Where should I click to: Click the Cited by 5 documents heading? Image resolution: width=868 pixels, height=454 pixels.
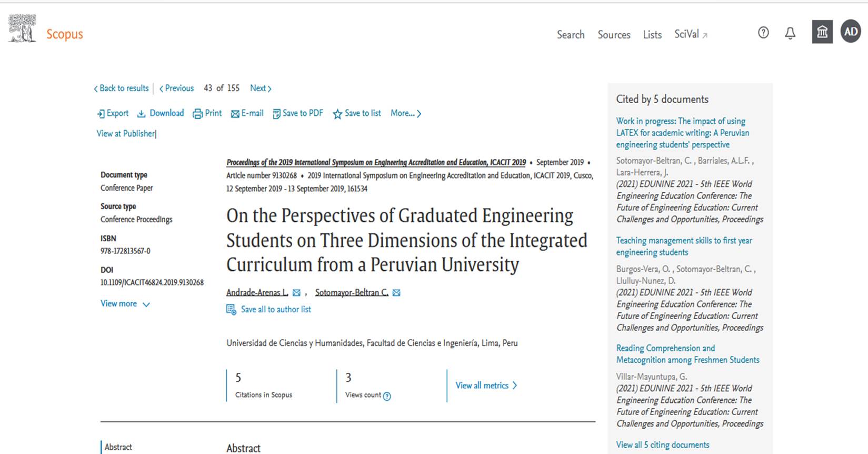click(662, 100)
